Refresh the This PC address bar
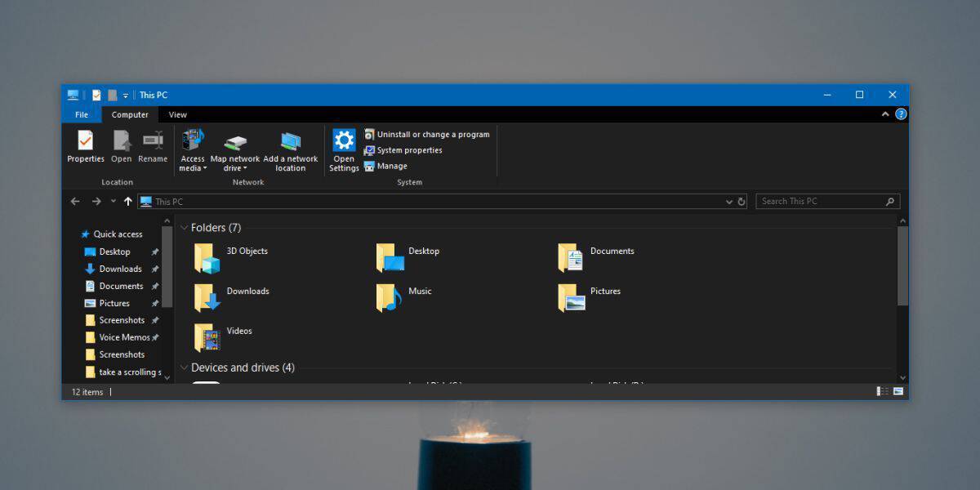 [742, 202]
